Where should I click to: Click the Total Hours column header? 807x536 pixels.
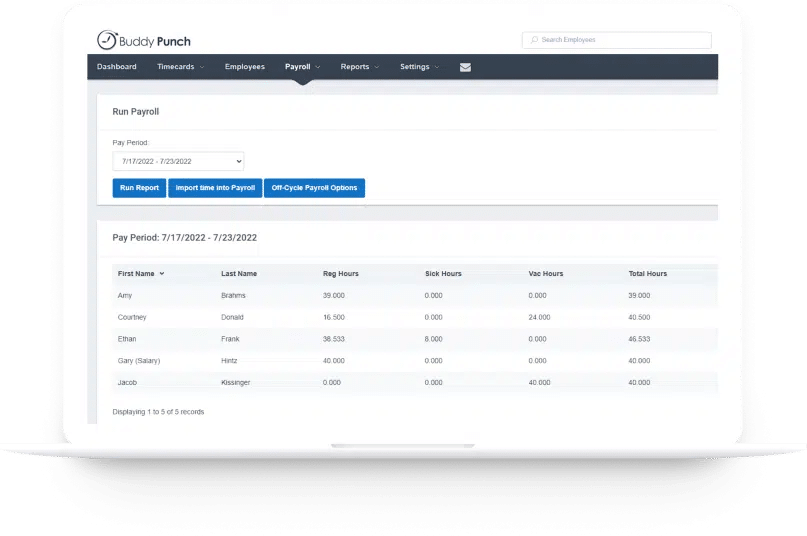tap(647, 273)
